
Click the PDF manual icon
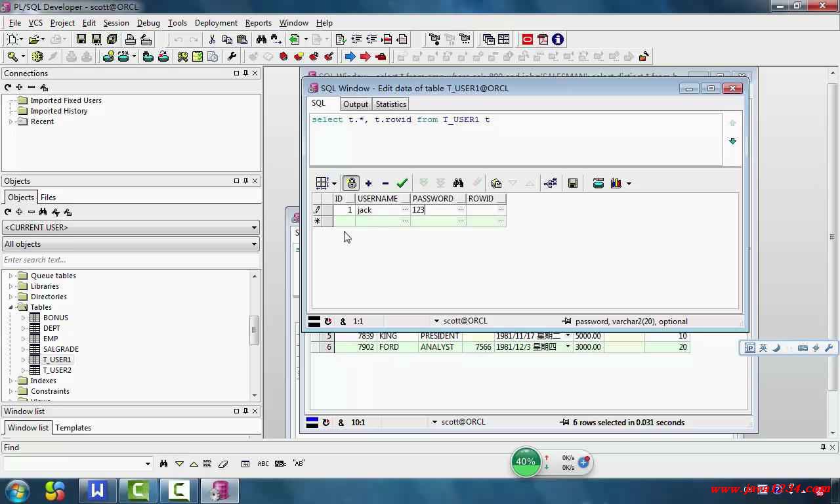point(543,39)
